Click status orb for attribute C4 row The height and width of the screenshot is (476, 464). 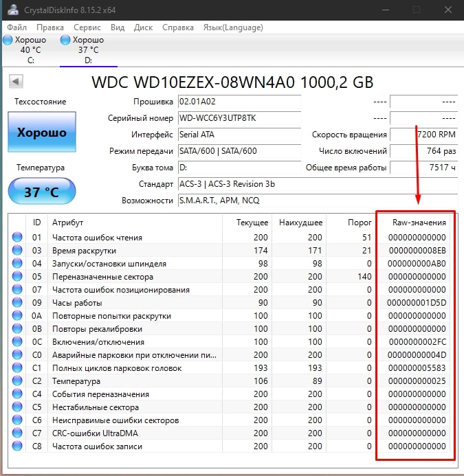click(x=17, y=394)
